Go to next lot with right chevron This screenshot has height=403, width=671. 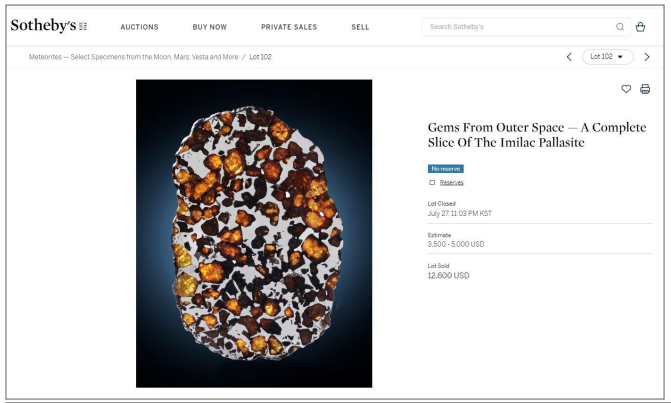[x=647, y=57]
